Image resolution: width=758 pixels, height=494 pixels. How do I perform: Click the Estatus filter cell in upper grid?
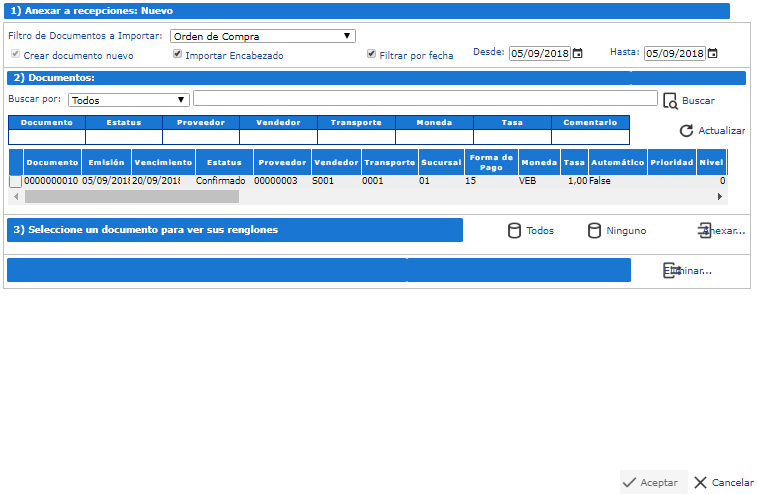tap(124, 137)
